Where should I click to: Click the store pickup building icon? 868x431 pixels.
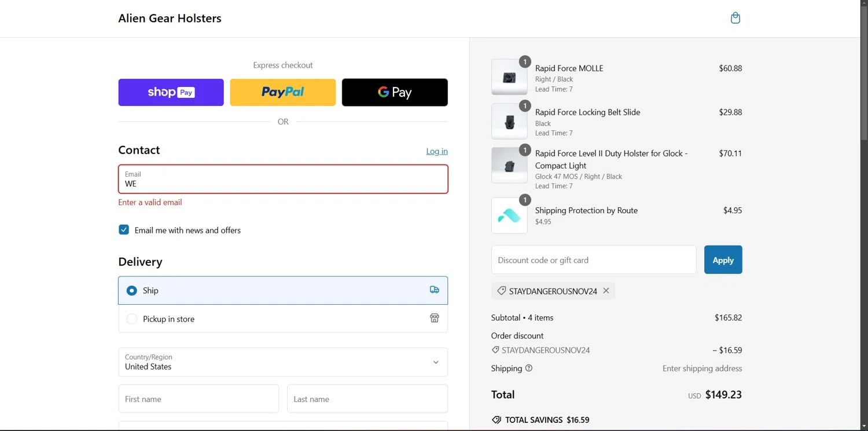435,318
